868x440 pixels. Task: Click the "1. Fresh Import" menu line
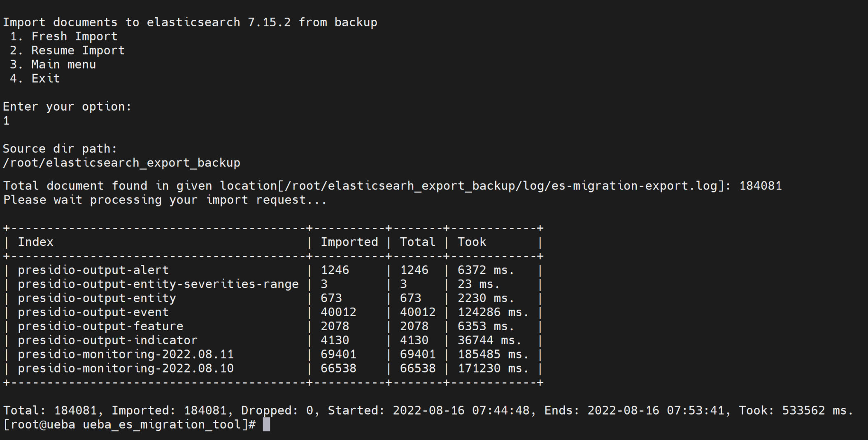[64, 36]
